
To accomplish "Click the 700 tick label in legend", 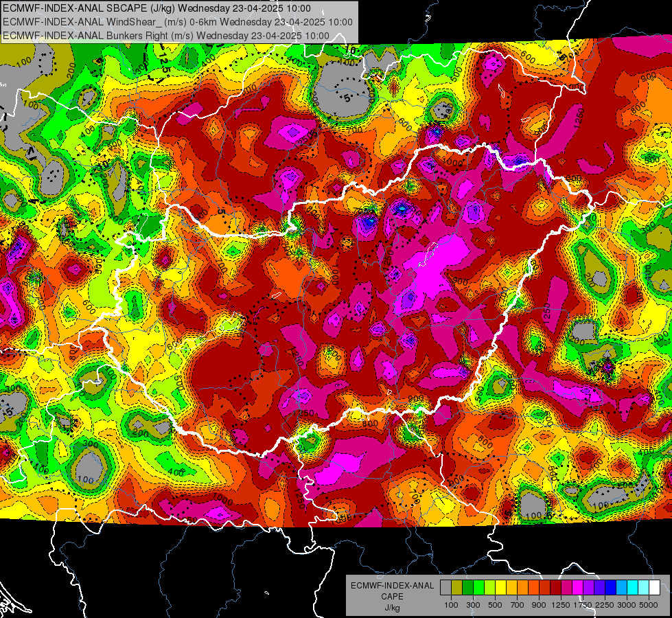I will click(x=518, y=605).
